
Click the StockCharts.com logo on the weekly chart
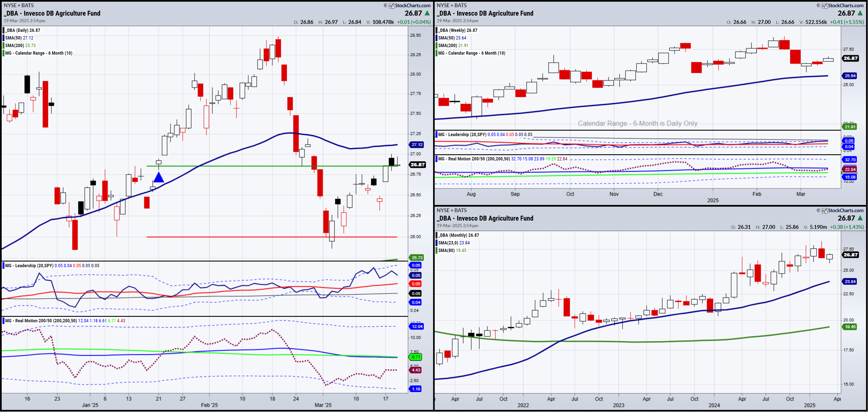tap(842, 5)
